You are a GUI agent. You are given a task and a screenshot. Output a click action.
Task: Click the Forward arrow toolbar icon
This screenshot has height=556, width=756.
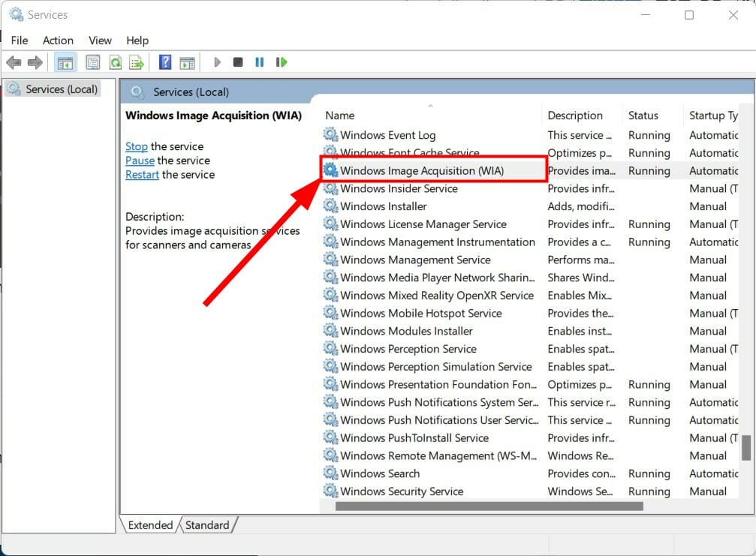coord(35,62)
